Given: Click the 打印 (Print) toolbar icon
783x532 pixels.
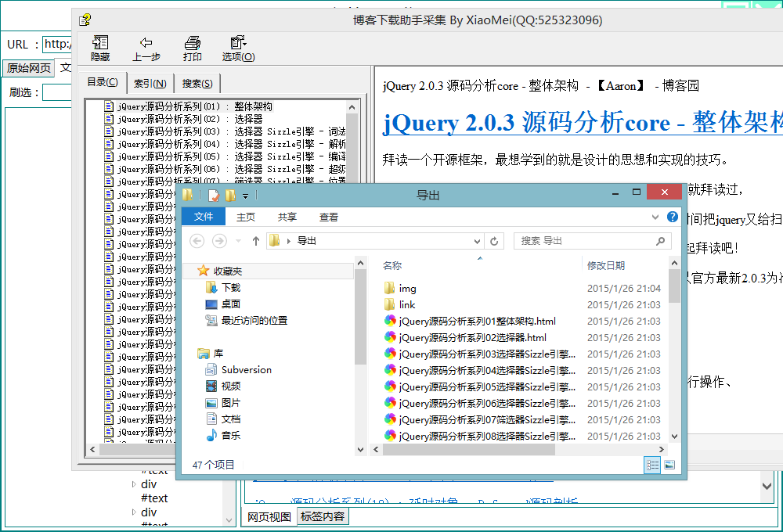Looking at the screenshot, I should click(x=193, y=49).
